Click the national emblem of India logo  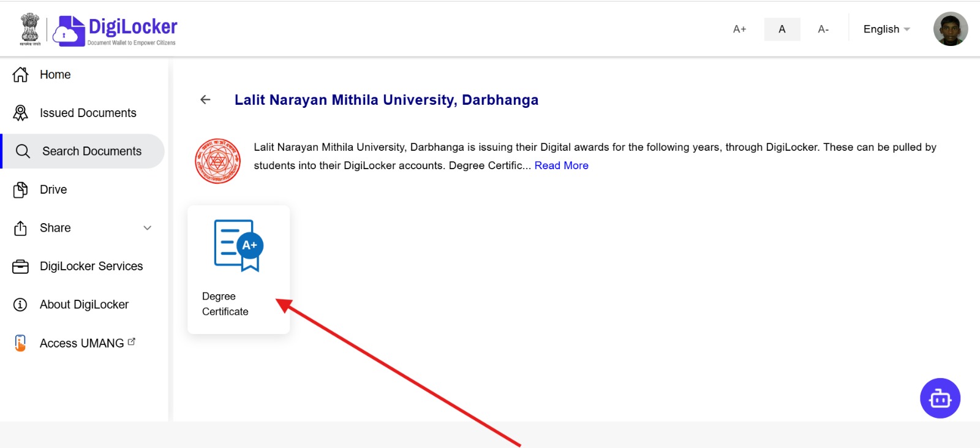pos(29,29)
